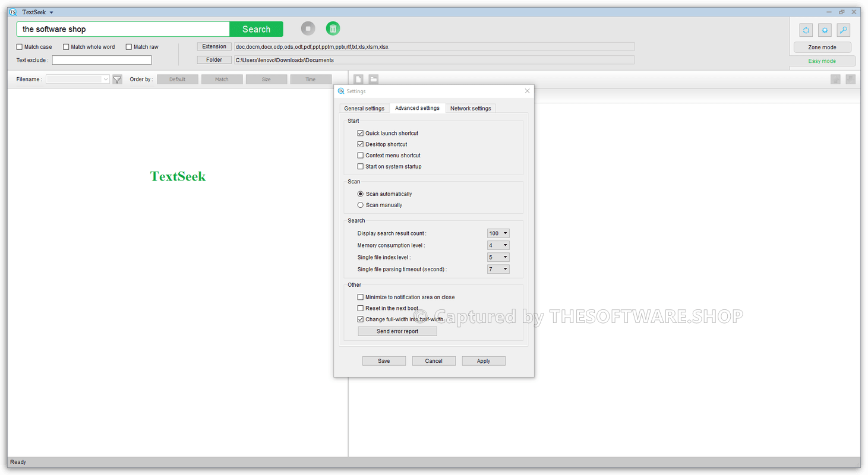868x475 pixels.
Task: Disable the Change full-width into half-width option
Action: pos(361,319)
